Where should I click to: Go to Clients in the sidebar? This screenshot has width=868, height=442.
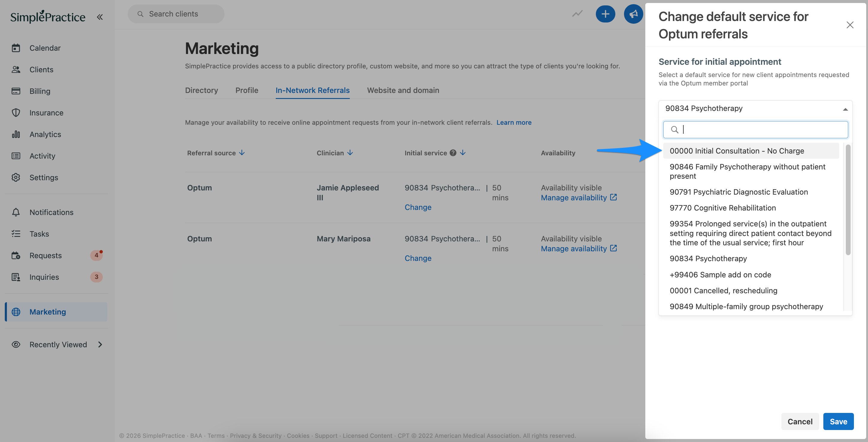point(41,70)
